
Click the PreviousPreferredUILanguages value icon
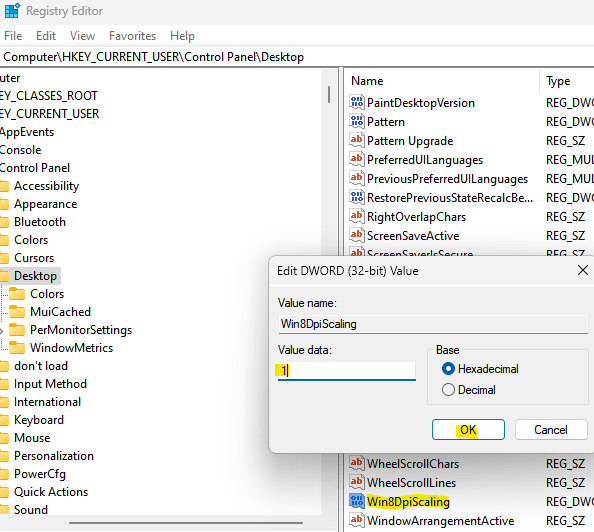click(356, 178)
